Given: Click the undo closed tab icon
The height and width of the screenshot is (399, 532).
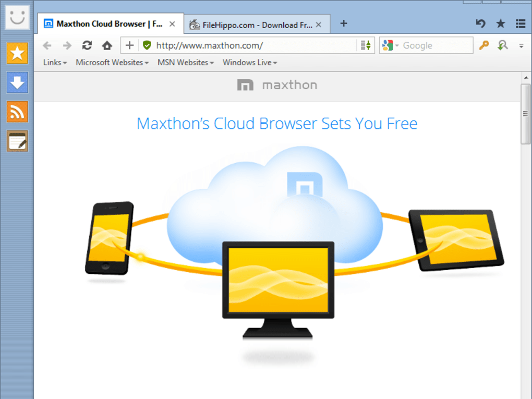Looking at the screenshot, I should (480, 23).
